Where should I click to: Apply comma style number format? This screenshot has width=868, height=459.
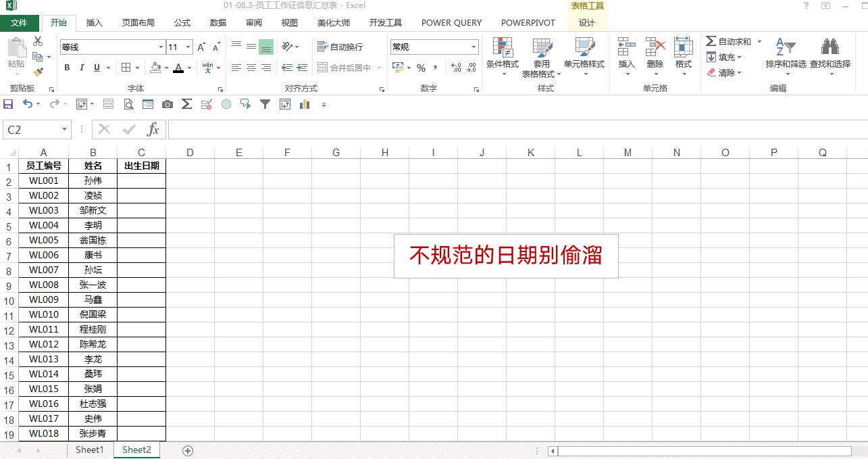point(436,68)
